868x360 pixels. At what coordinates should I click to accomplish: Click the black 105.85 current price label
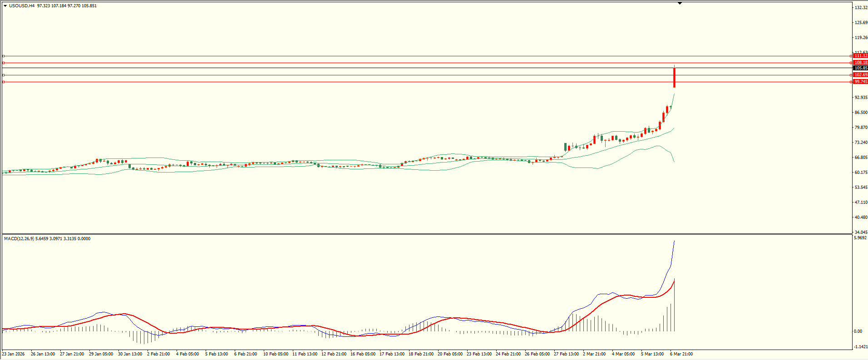coord(860,68)
